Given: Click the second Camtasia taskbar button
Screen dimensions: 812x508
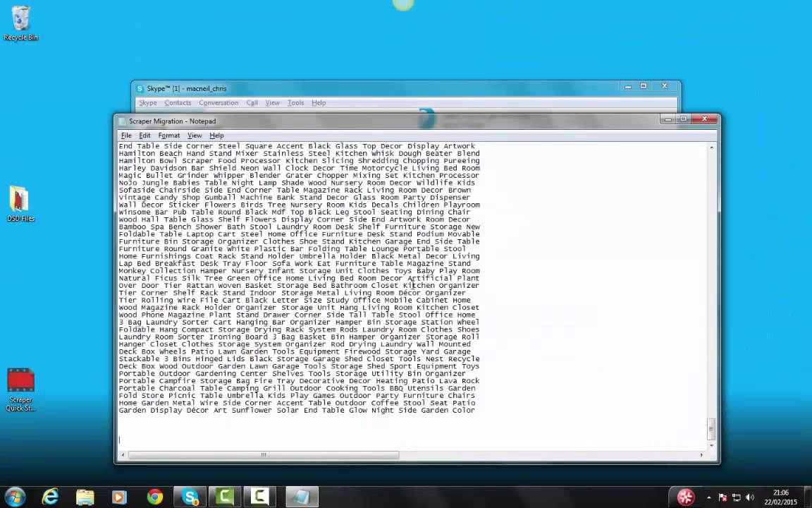Looking at the screenshot, I should [259, 497].
